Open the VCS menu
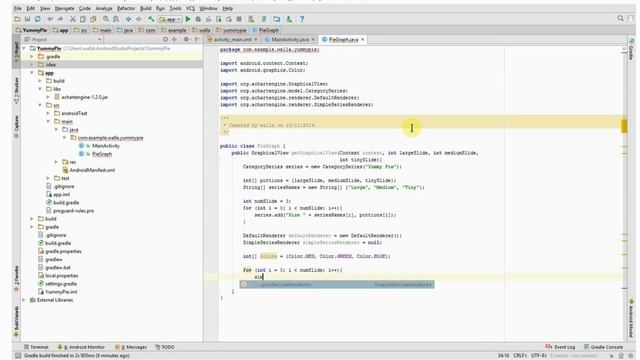Viewport: 640px width, 360px height. coord(190,8)
